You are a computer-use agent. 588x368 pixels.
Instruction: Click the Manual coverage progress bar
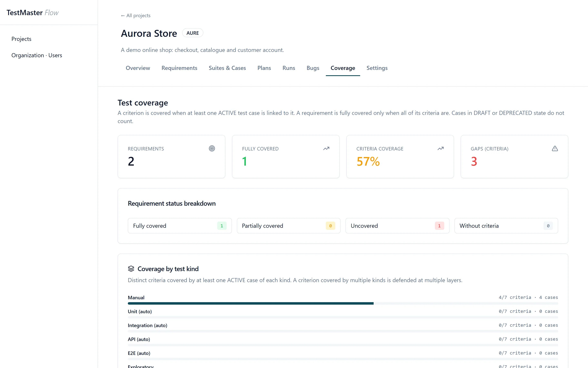point(343,304)
